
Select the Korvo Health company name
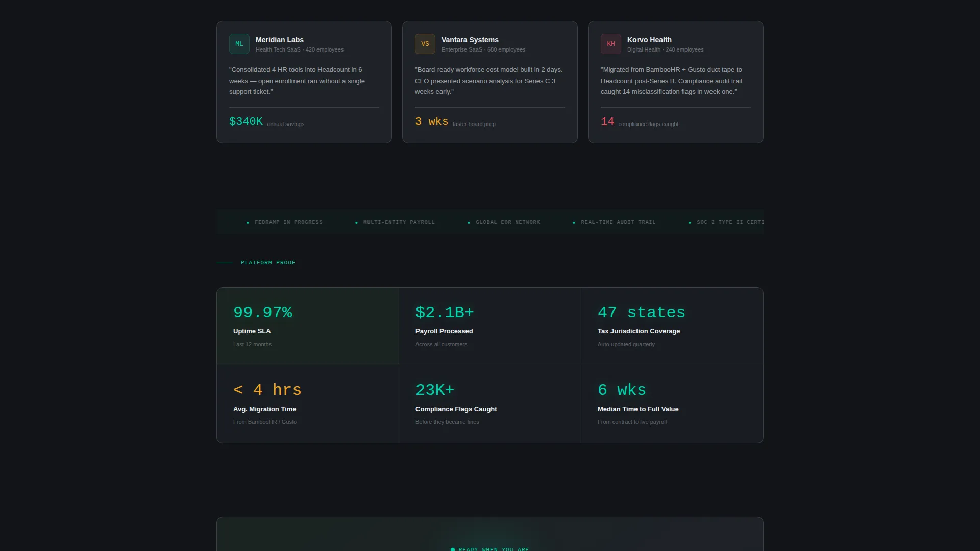(649, 40)
